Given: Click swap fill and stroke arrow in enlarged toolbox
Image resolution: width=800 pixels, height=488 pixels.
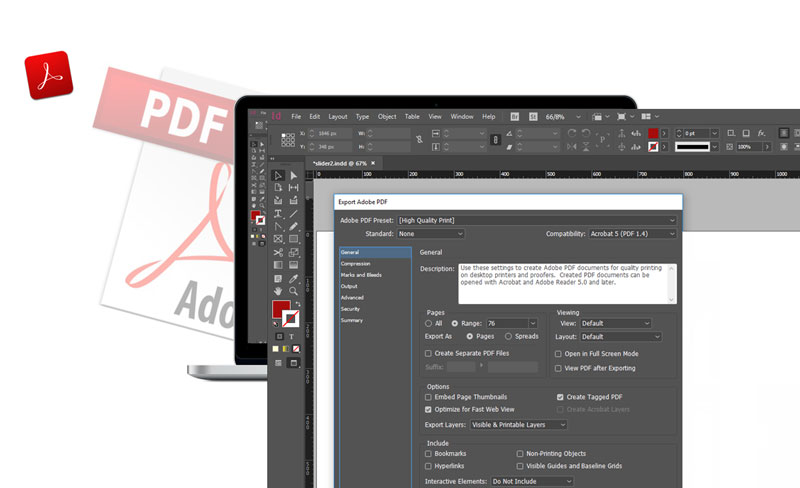Looking at the screenshot, I should coord(298,304).
